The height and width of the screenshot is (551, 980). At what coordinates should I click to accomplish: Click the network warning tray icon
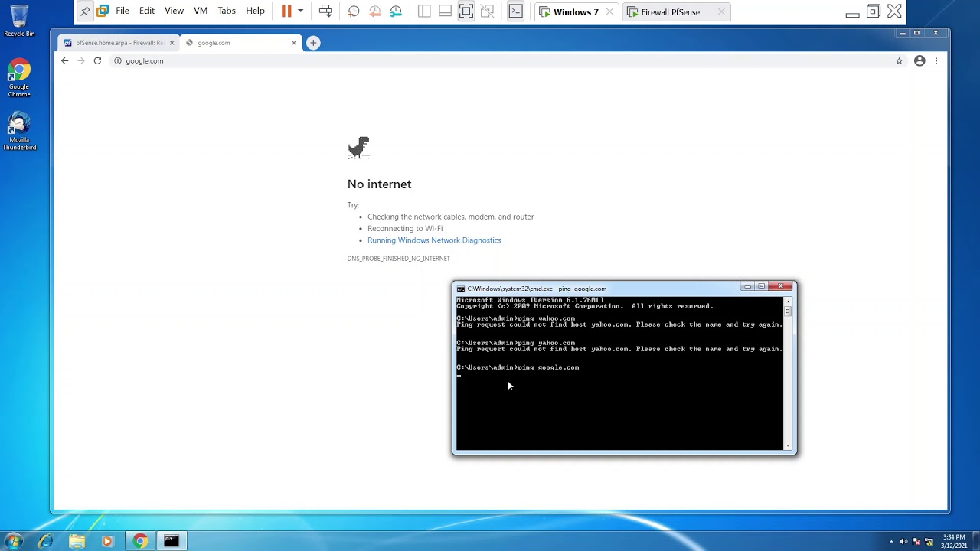point(928,542)
